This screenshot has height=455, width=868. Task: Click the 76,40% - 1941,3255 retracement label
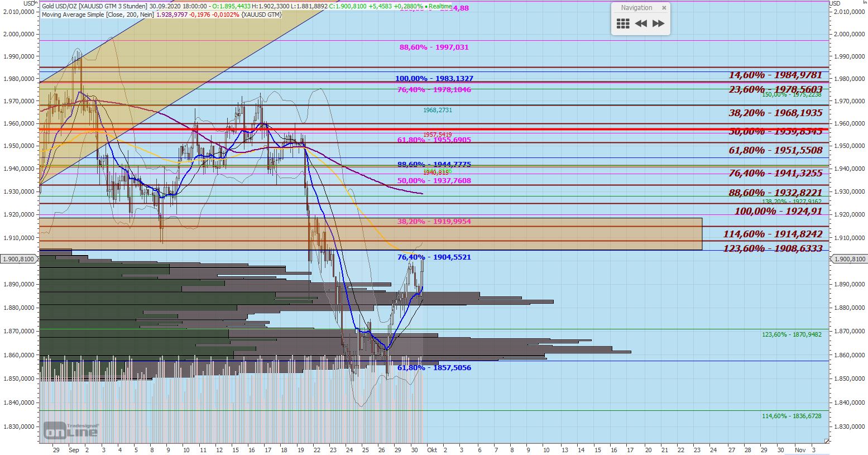click(776, 173)
